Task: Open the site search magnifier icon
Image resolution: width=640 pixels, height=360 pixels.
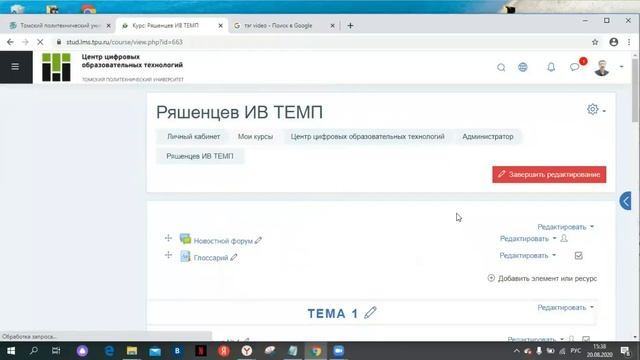Action: coord(501,67)
